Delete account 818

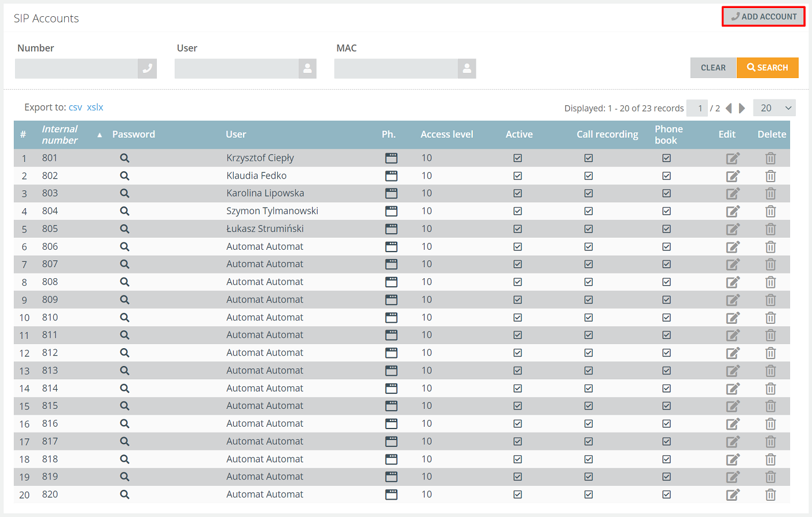point(770,460)
